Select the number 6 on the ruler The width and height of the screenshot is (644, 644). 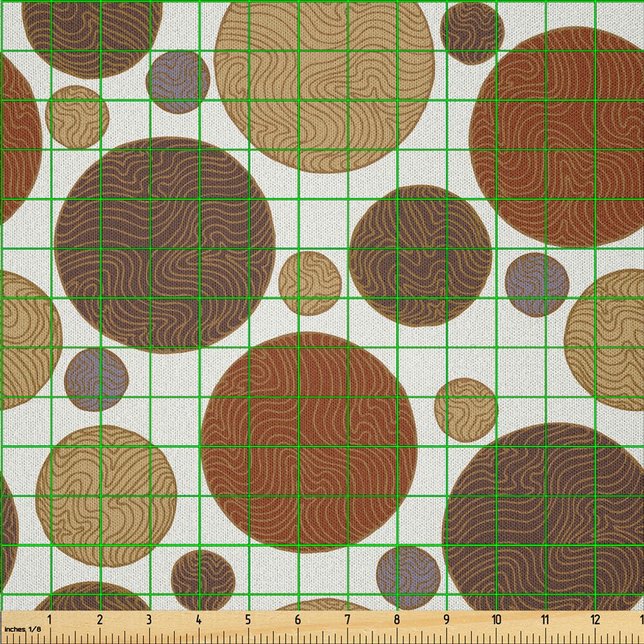pyautogui.click(x=297, y=619)
